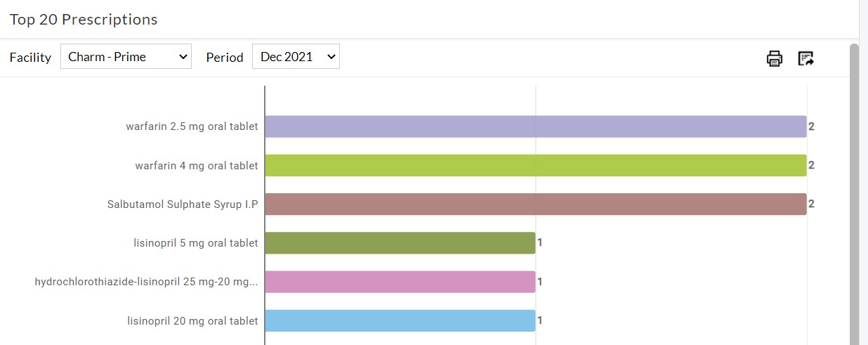Image resolution: width=868 pixels, height=345 pixels.
Task: Click the warfarin 4 mg oral tablet label
Action: (x=197, y=166)
